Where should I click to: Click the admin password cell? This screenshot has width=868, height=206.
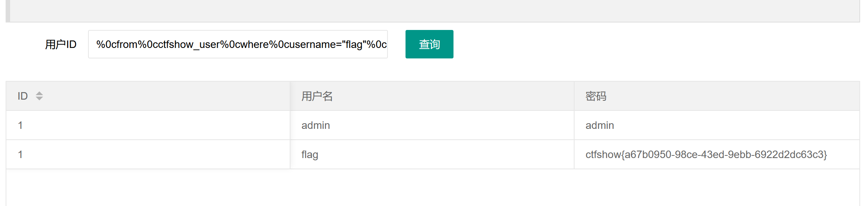pos(600,125)
